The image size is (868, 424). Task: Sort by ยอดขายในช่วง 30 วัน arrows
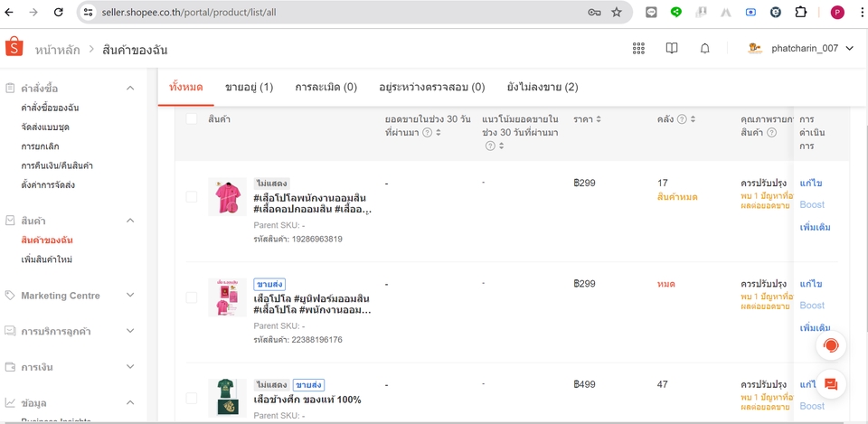tap(439, 132)
